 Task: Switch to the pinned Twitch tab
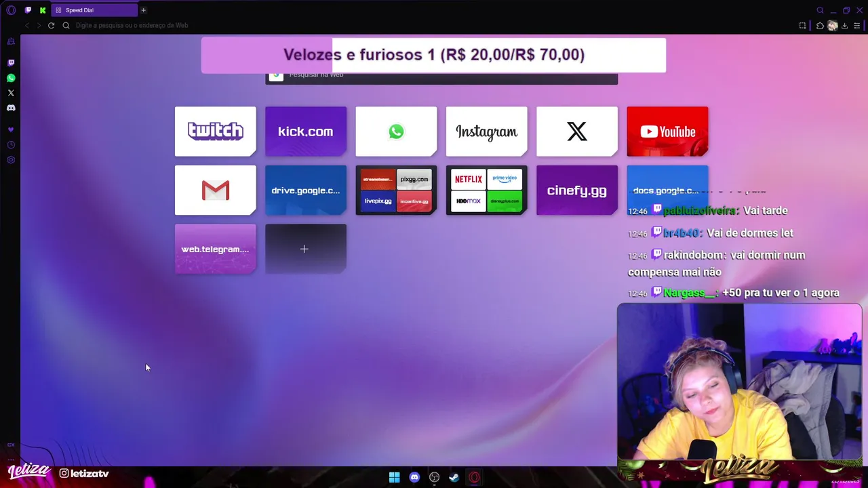point(28,10)
